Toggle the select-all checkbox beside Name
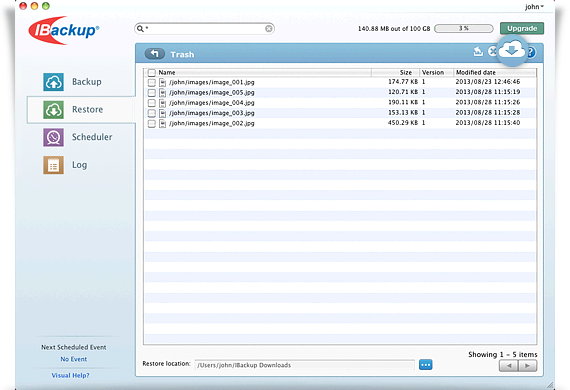The width and height of the screenshot is (570, 390). point(152,73)
